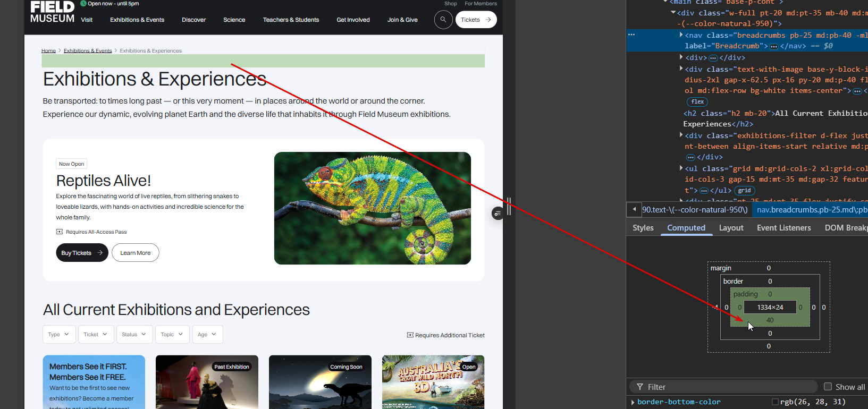Collapse the div w-full node in DevTools
The height and width of the screenshot is (409, 868).
click(673, 12)
